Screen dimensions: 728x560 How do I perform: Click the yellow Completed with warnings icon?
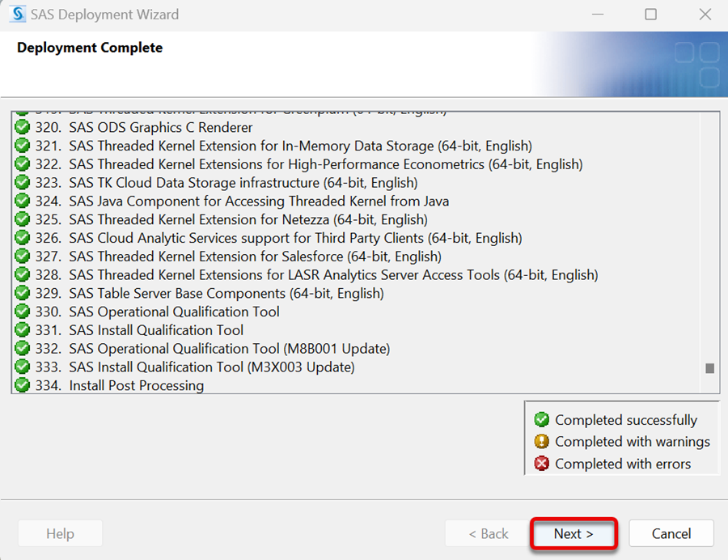click(541, 442)
